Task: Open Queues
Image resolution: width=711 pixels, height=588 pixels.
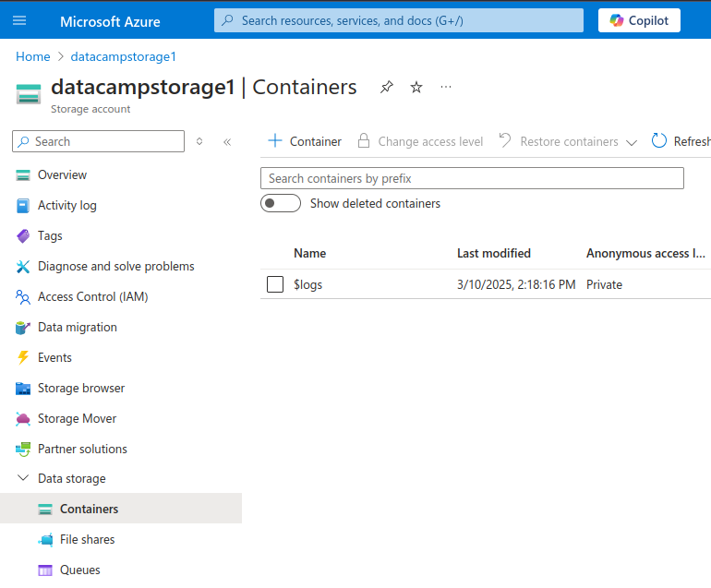Action: tap(80, 570)
